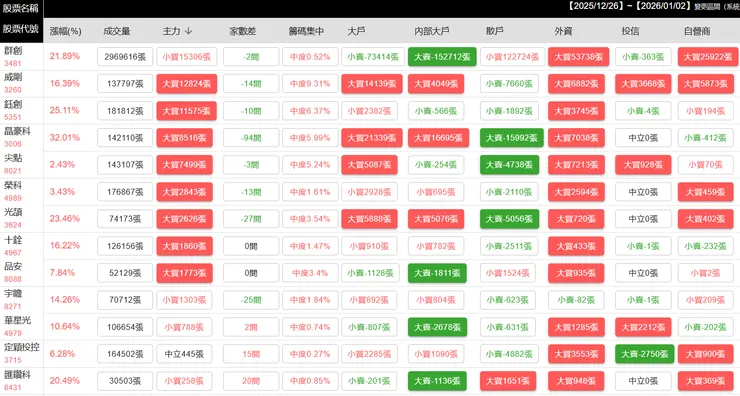This screenshot has width=740, height=396.
Task: Click the 大賣-1811張 green cell
Action: pyautogui.click(x=437, y=273)
